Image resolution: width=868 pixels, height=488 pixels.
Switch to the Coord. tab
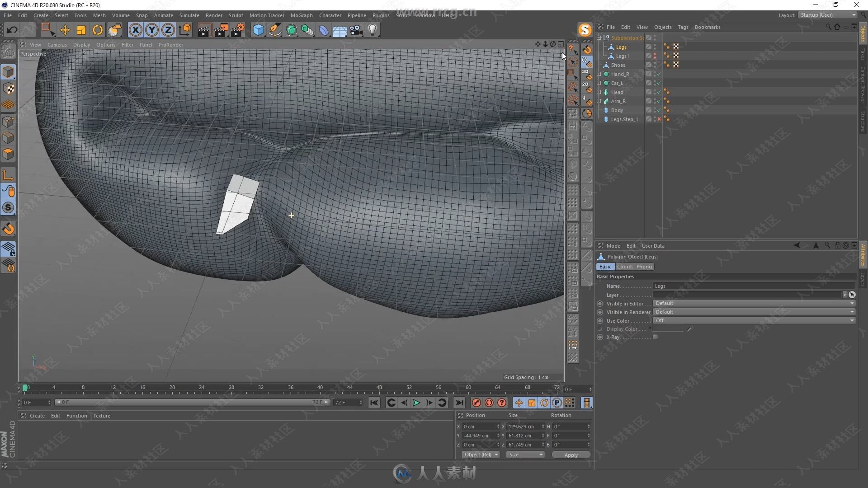(625, 267)
